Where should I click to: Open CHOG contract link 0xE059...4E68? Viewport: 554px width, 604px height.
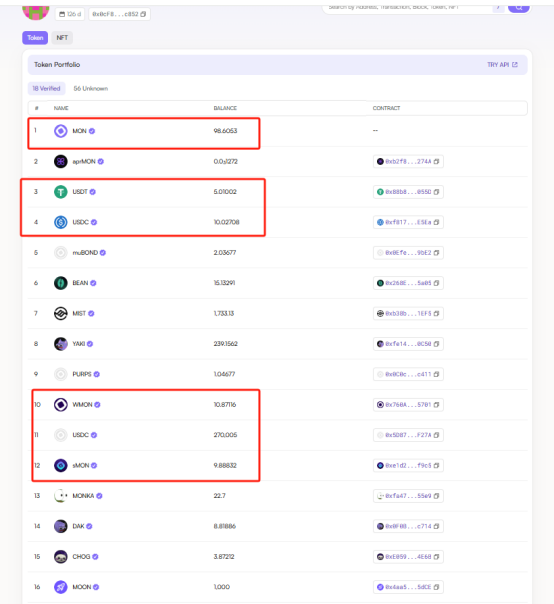408,557
